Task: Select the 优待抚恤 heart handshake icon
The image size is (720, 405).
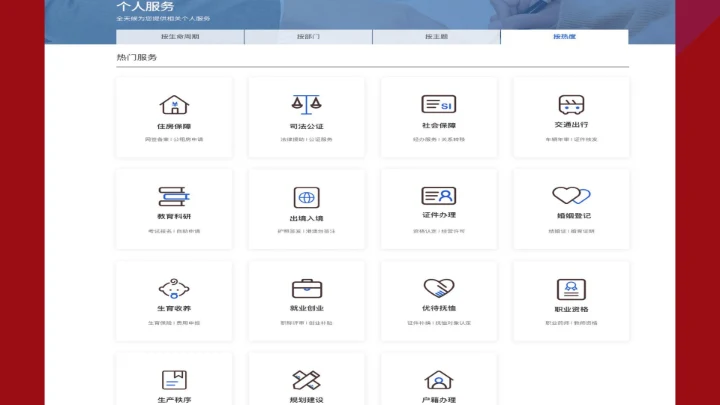Action: click(x=438, y=289)
